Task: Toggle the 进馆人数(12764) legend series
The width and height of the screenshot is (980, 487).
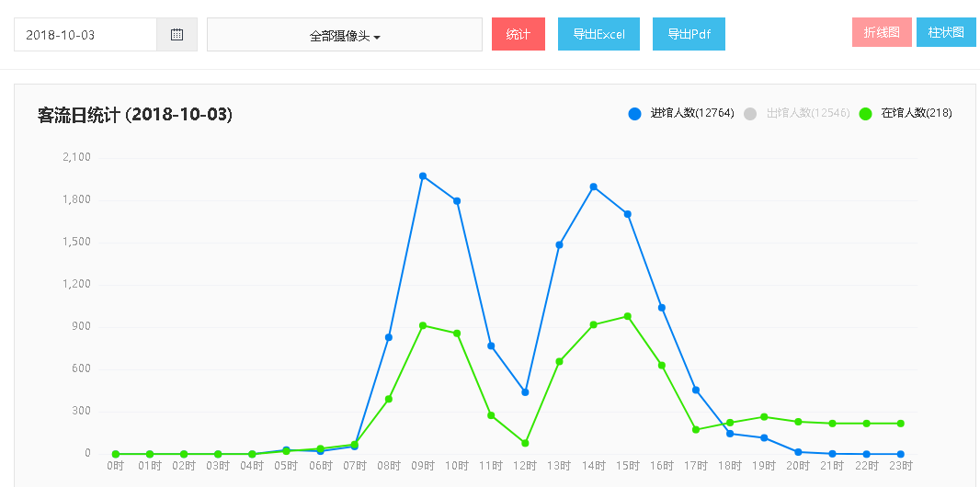Action: click(681, 113)
